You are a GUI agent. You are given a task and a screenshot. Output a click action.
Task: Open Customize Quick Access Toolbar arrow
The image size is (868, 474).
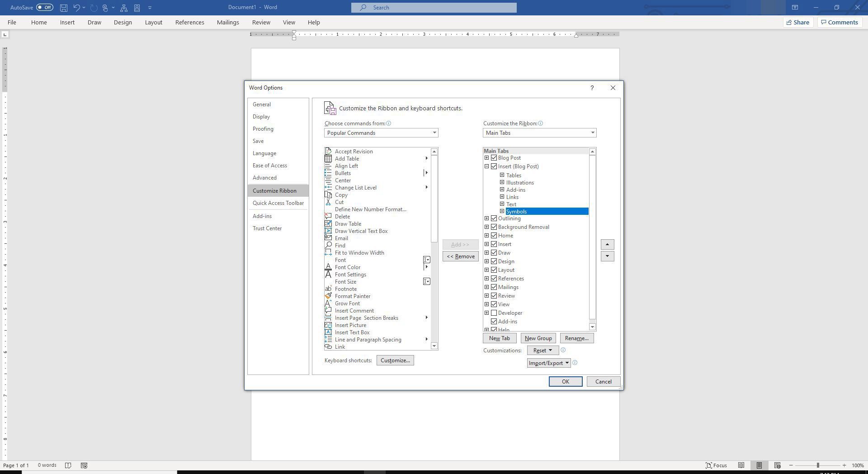coord(150,8)
